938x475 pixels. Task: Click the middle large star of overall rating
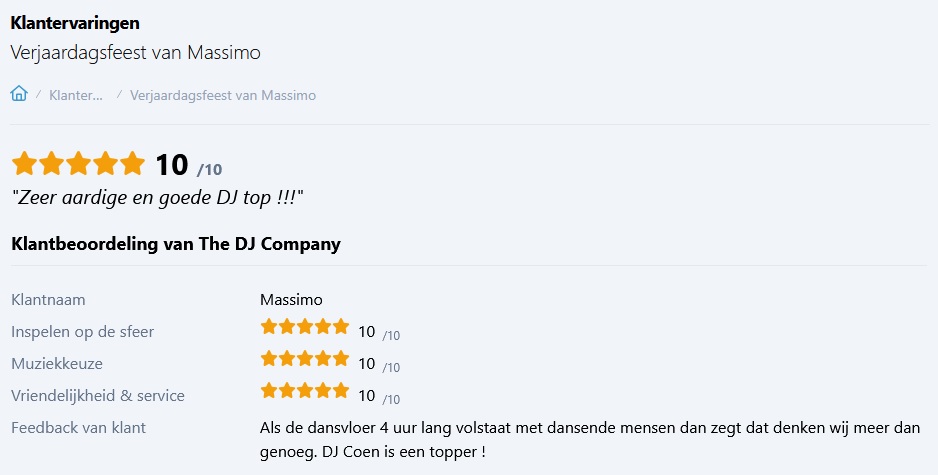(78, 164)
